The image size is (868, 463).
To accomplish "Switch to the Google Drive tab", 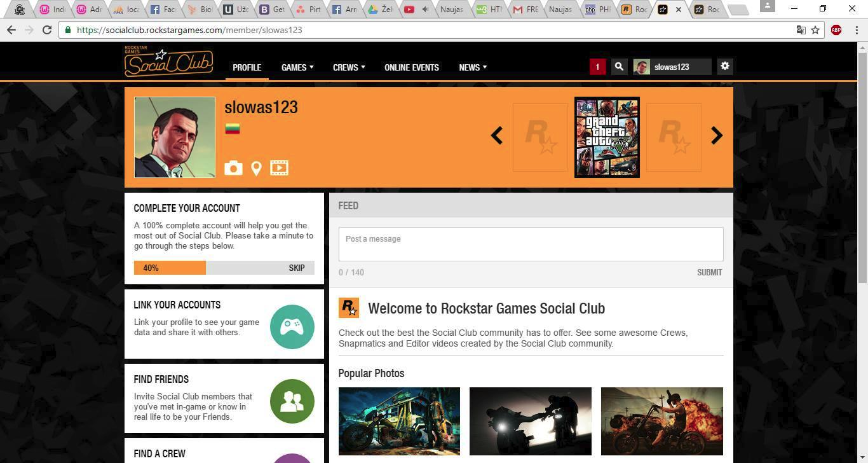I will pyautogui.click(x=380, y=10).
